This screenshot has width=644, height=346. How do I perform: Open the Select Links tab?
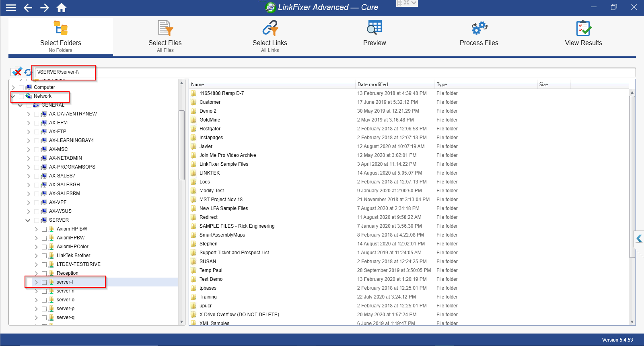click(270, 36)
